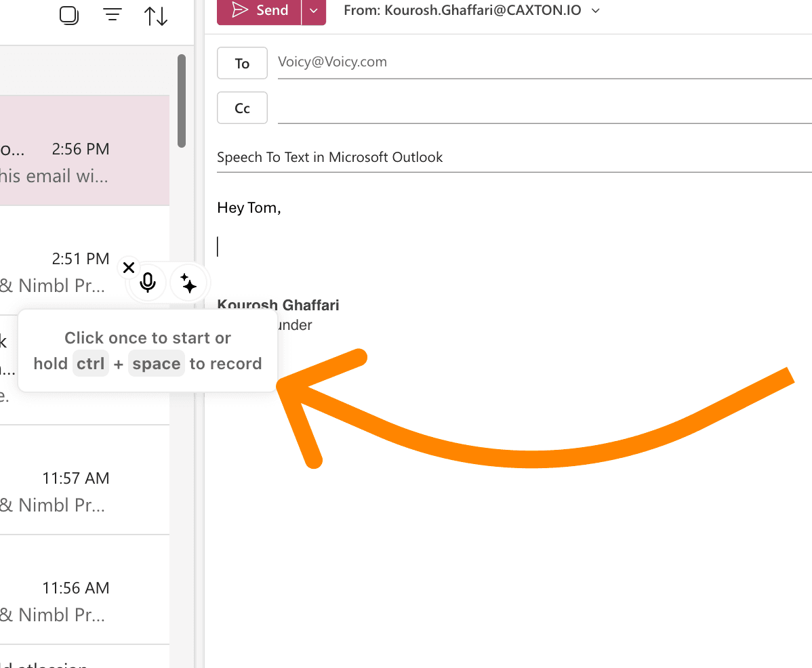Click the Cc recipients button
The width and height of the screenshot is (812, 668).
242,108
